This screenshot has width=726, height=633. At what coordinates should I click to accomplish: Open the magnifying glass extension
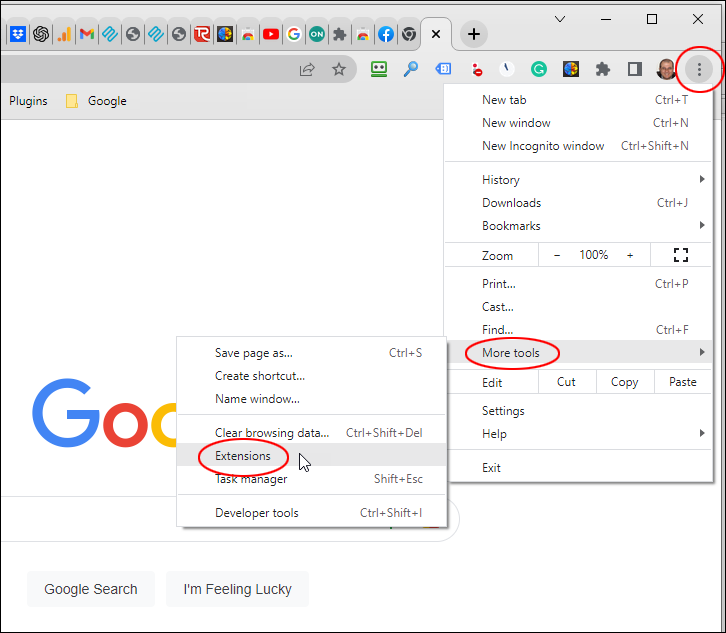(x=411, y=69)
